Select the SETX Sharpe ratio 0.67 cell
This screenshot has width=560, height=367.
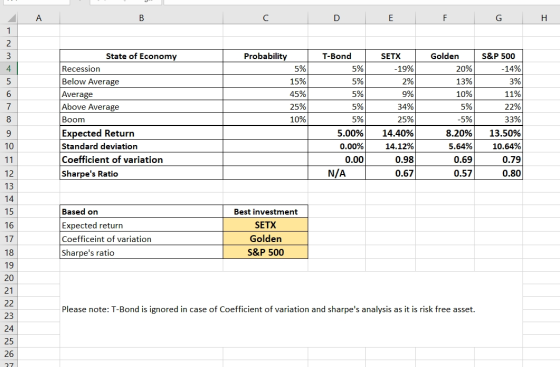(390, 174)
